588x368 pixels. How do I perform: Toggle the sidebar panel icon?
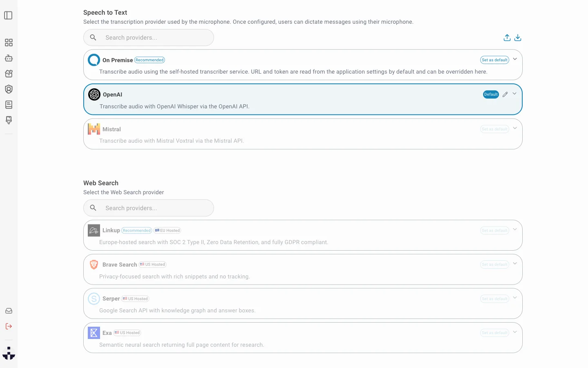coord(8,16)
